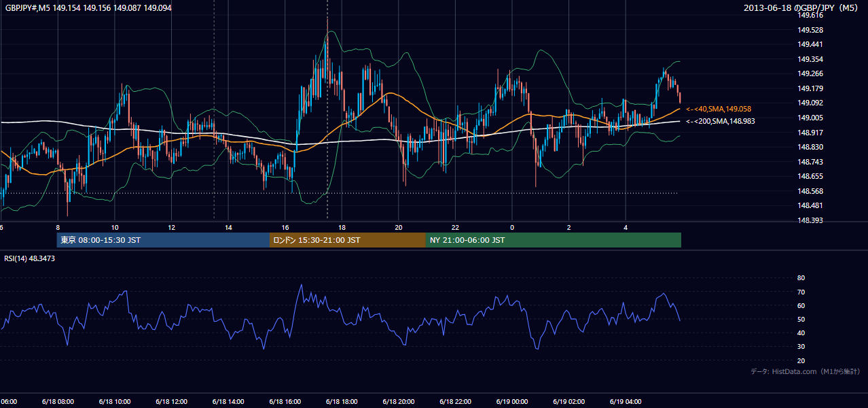
Task: Click price axis value 148.481
Action: 810,205
